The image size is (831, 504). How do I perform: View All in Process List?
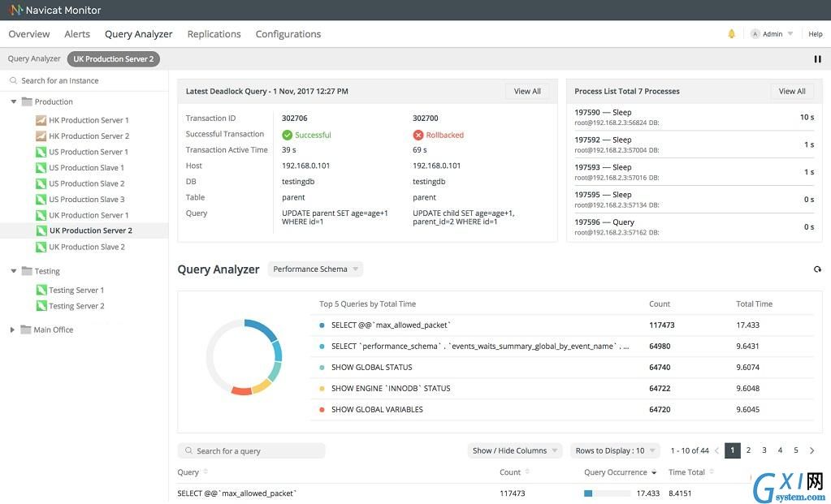792,91
